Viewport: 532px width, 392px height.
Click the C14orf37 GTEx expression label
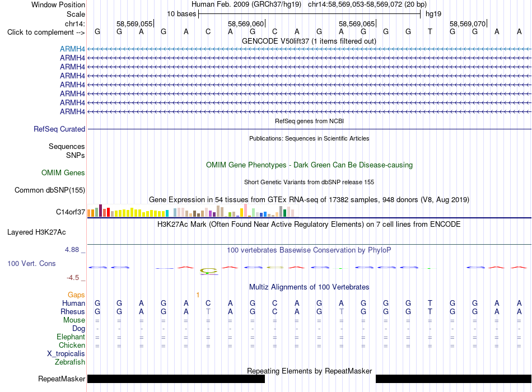click(70, 212)
